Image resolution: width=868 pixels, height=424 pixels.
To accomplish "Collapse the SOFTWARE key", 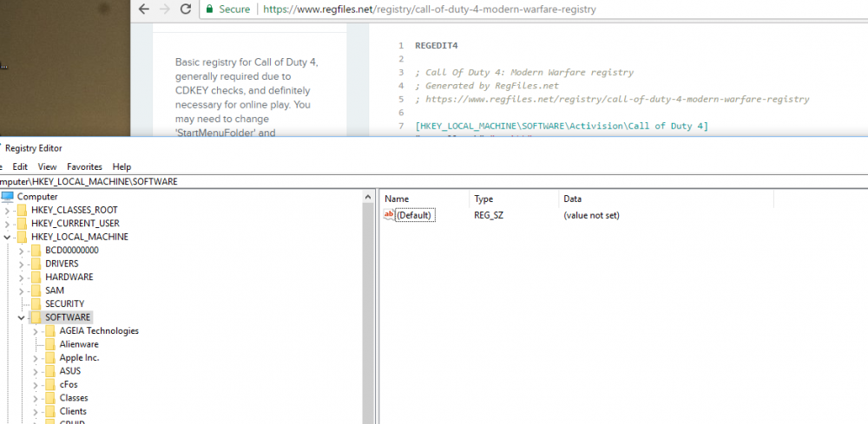I will coord(22,317).
